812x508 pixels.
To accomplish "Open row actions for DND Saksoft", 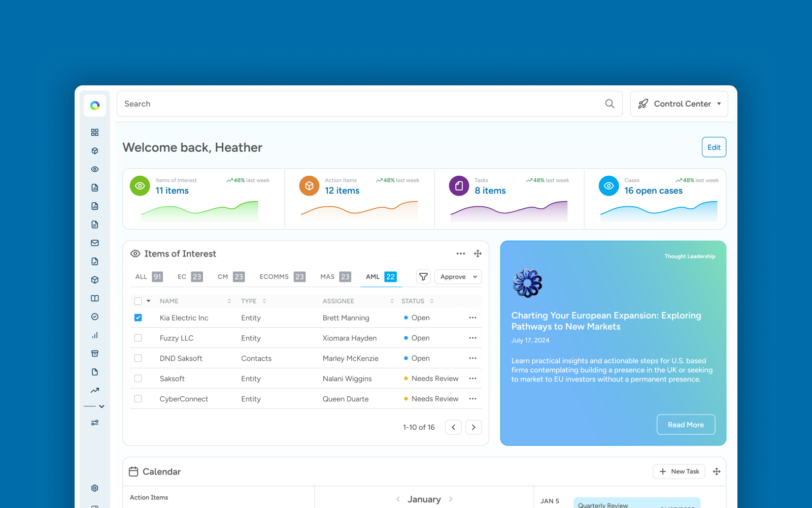I will 473,358.
